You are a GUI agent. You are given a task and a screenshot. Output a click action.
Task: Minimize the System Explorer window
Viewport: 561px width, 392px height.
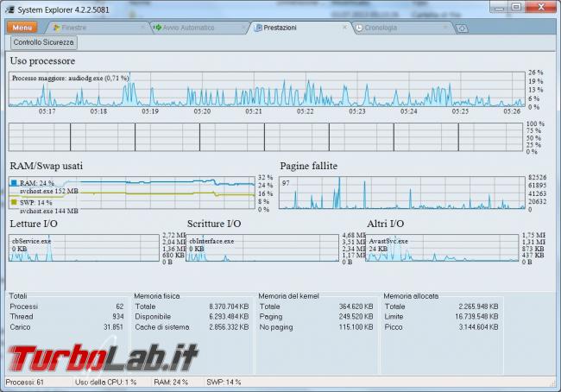coord(499,7)
